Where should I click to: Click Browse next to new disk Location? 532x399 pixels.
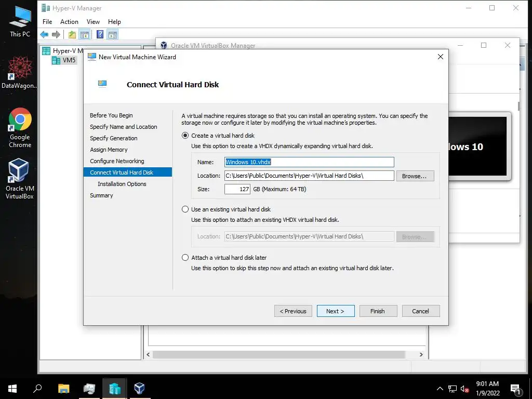click(415, 176)
